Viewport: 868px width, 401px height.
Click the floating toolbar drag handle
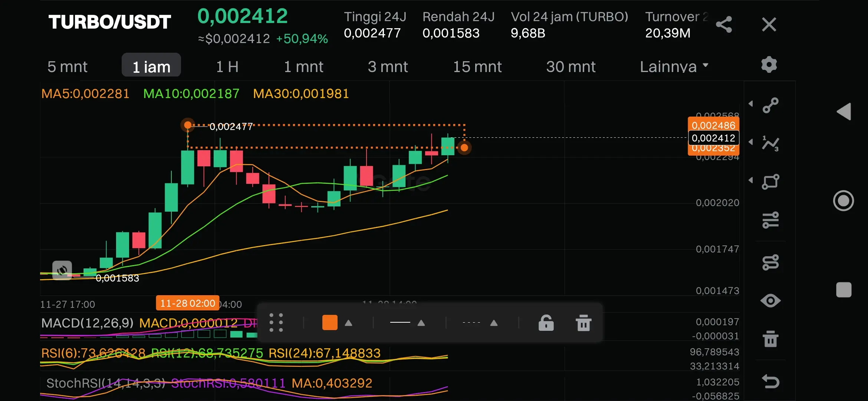click(276, 322)
